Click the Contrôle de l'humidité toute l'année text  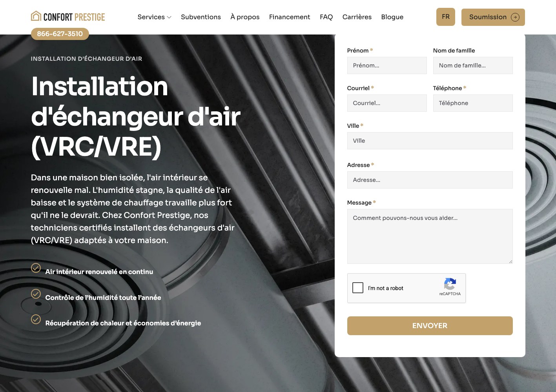(x=103, y=298)
